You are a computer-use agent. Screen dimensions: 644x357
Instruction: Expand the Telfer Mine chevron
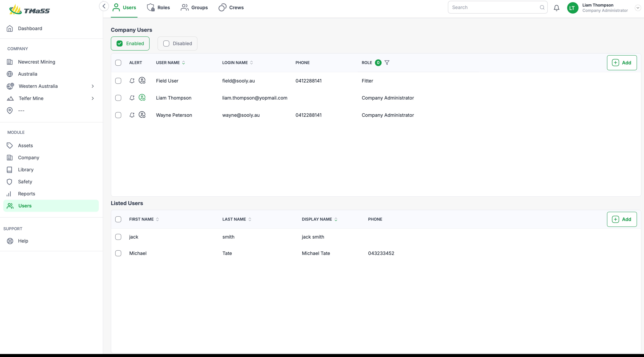point(93,98)
